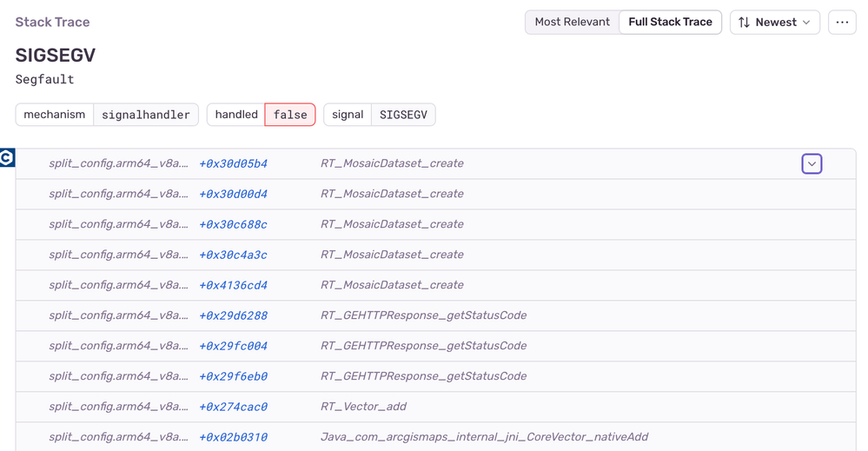Click the mechanism signalhandler tag
Screen dimensions: 868x451
click(x=107, y=115)
